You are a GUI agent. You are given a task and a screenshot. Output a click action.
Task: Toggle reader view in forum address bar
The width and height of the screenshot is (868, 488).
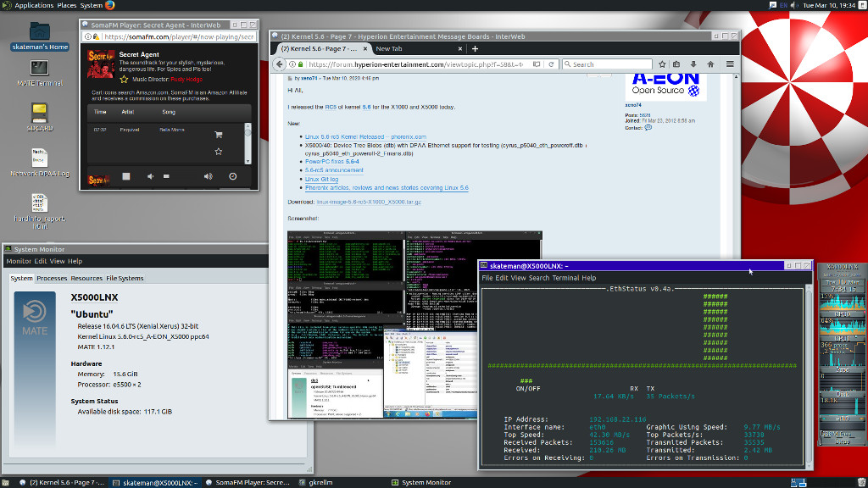tap(537, 64)
